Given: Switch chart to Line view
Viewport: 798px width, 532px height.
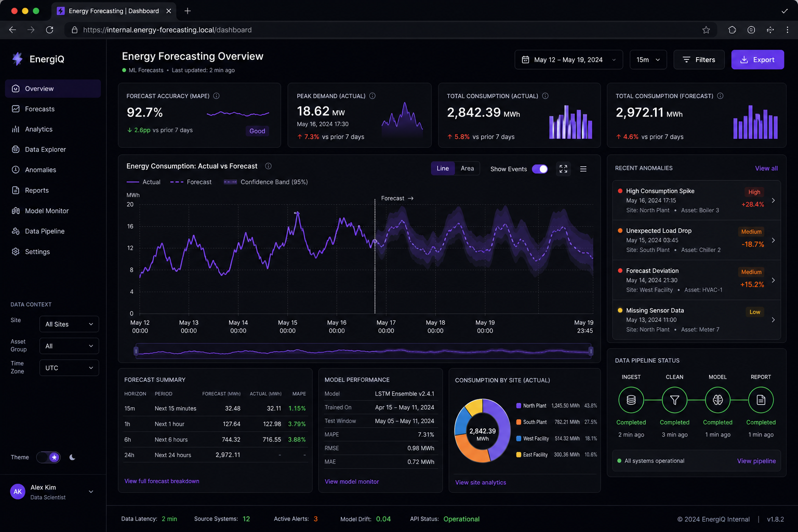Looking at the screenshot, I should coord(443,168).
